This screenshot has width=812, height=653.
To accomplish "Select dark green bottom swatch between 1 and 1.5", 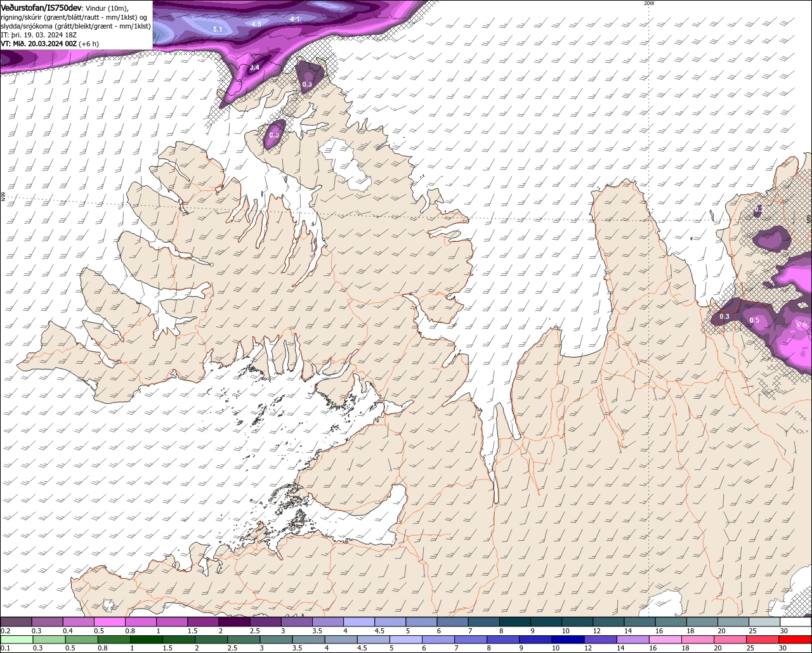I will click(x=147, y=640).
